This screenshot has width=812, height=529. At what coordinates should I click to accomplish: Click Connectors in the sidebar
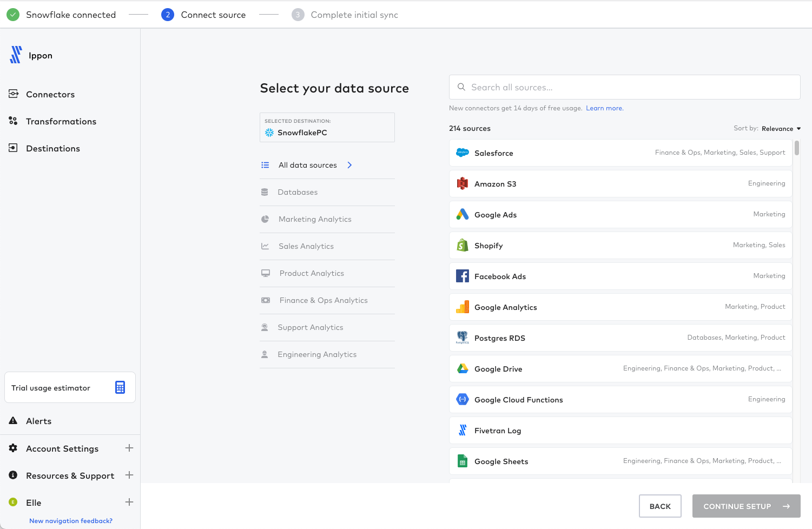point(50,94)
